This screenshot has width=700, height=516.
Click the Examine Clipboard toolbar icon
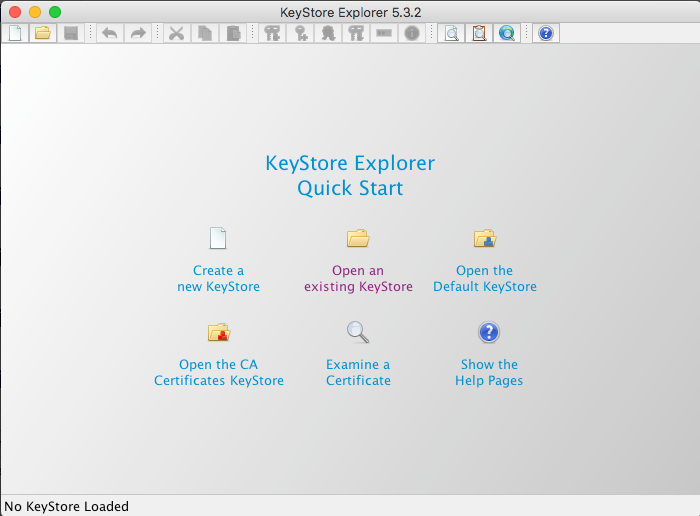(x=479, y=33)
